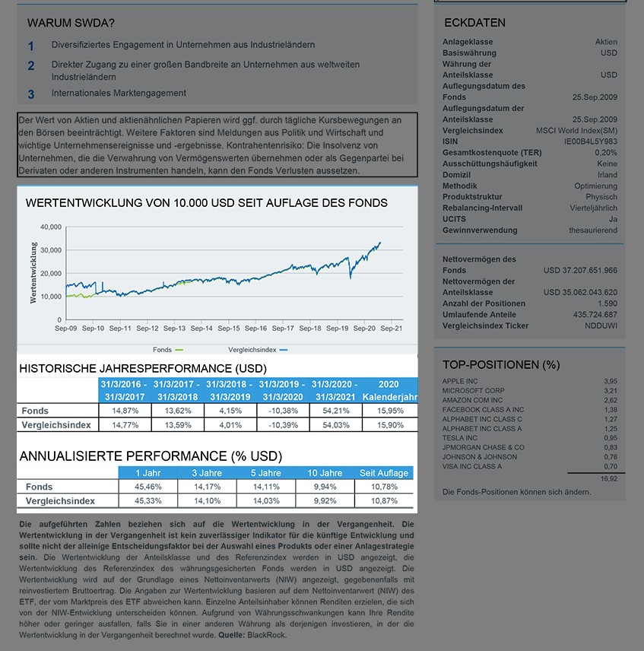Click the number 3 bullet beside Internationales Marktengagement
Image resolution: width=644 pixels, height=651 pixels.
31,95
